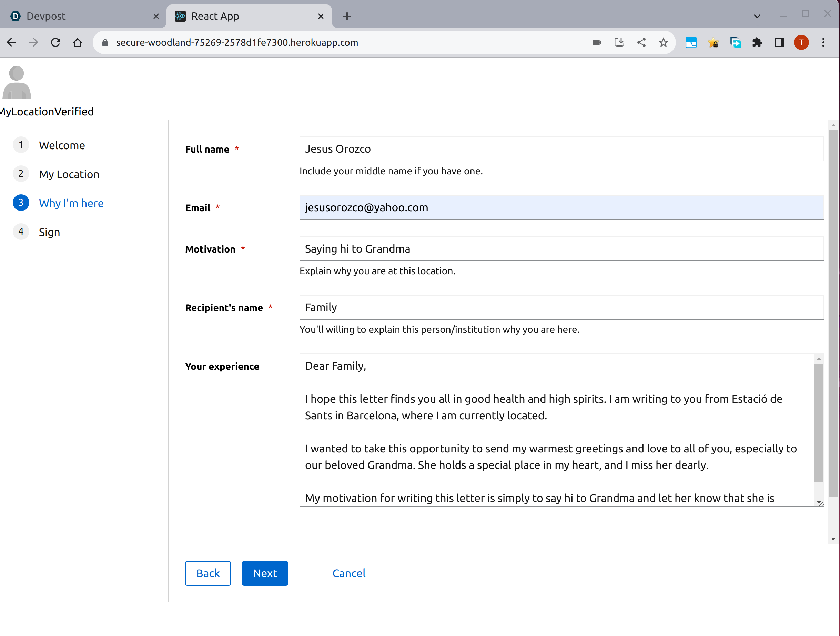The height and width of the screenshot is (636, 840).
Task: Bookmark page with star icon
Action: pyautogui.click(x=663, y=42)
